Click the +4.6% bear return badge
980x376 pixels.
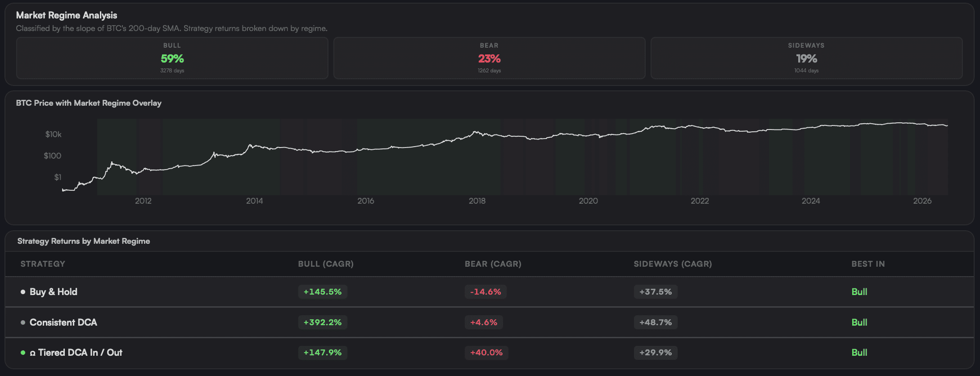click(484, 322)
